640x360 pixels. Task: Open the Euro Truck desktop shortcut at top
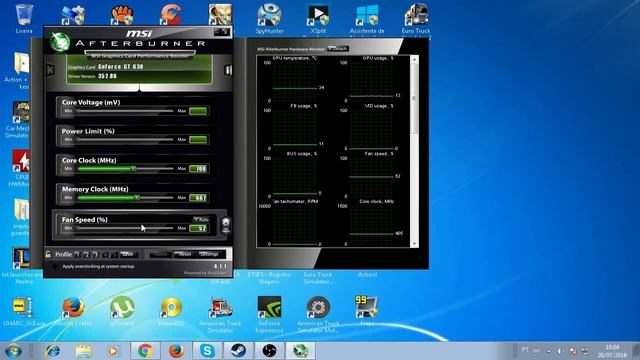coord(416,20)
